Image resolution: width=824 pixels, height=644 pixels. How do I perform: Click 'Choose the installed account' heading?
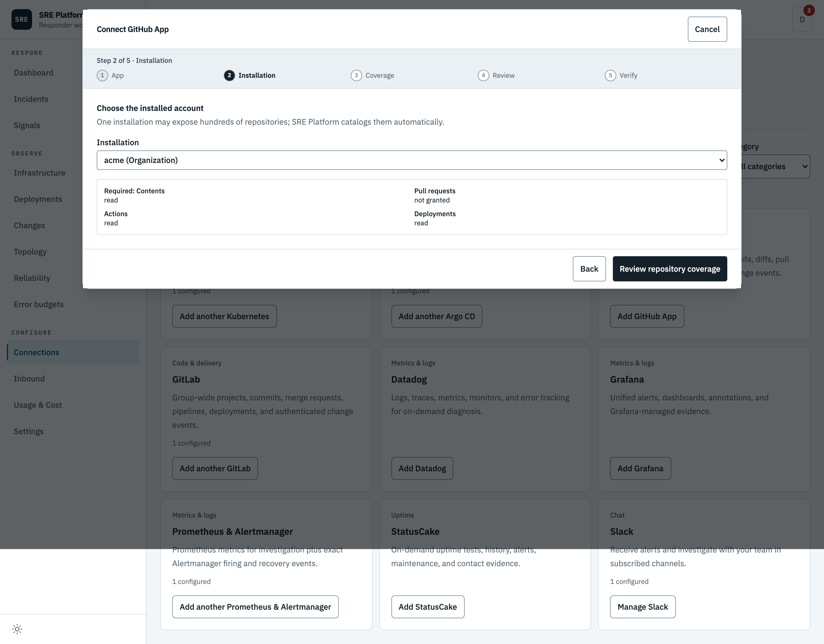[x=150, y=108]
